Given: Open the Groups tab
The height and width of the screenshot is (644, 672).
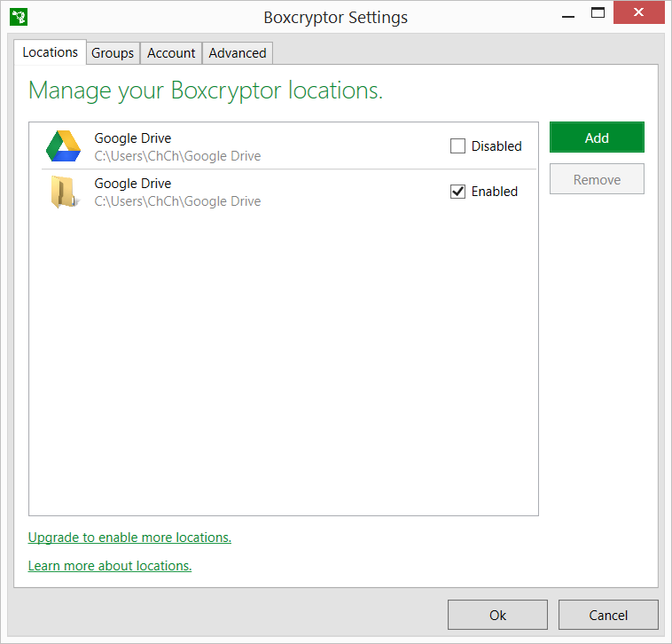Looking at the screenshot, I should pyautogui.click(x=113, y=53).
